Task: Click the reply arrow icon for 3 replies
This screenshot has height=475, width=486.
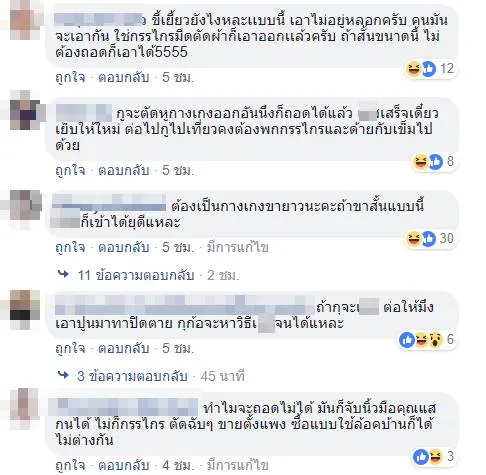Action: coord(63,376)
